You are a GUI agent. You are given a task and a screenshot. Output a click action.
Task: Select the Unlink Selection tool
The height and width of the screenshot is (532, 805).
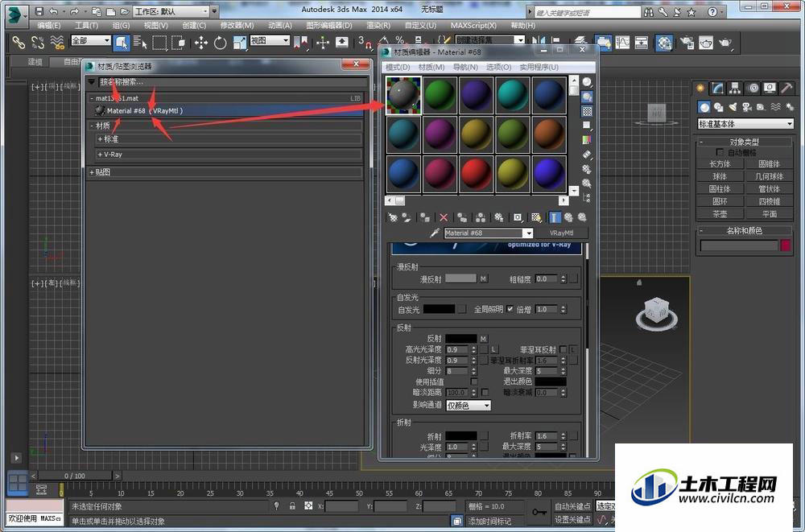click(38, 42)
